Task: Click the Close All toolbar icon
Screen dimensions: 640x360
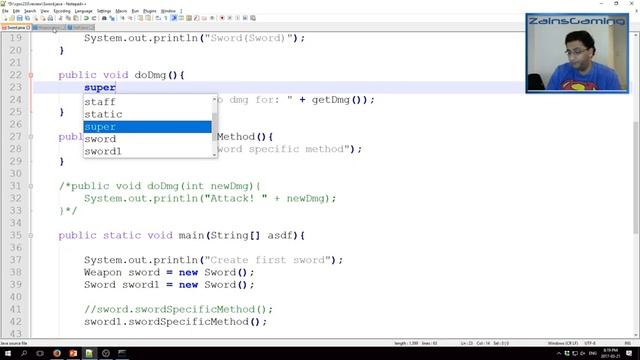Action: 43,18
